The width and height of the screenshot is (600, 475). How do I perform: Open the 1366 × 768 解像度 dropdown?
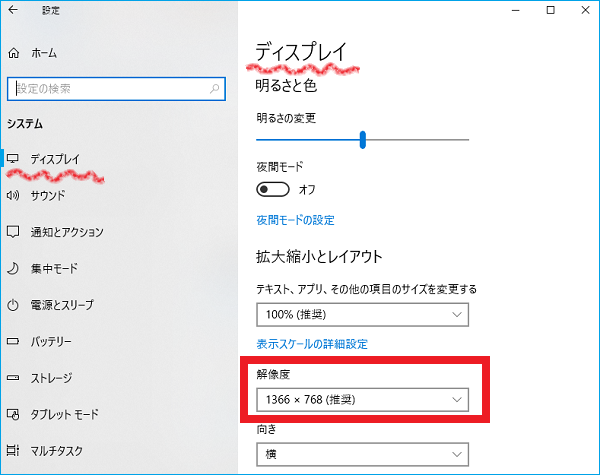click(x=362, y=400)
